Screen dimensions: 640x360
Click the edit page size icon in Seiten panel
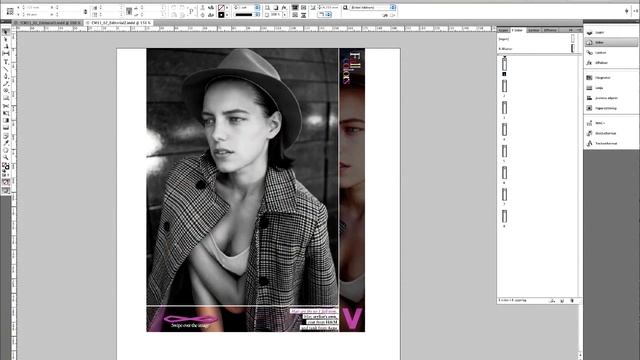552,300
